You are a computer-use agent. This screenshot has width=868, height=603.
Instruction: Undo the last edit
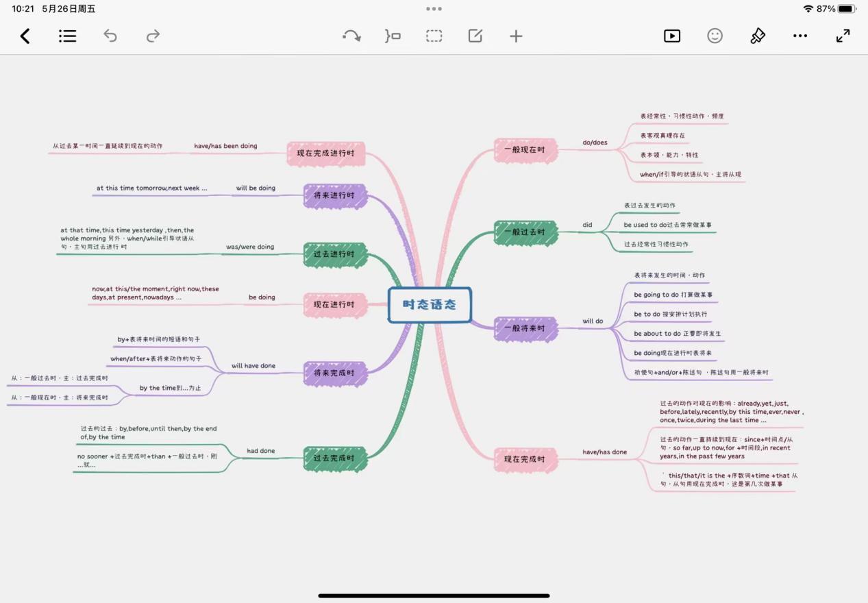110,36
